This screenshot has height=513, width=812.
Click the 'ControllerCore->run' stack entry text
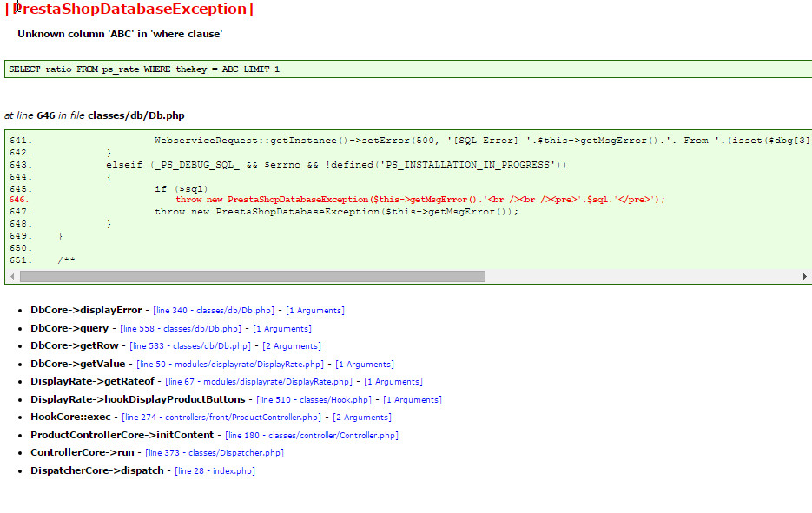(x=83, y=452)
